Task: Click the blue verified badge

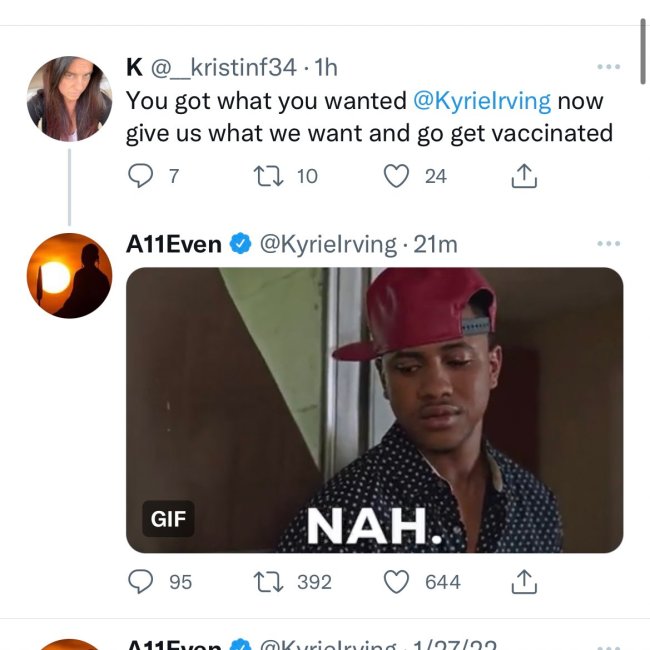Action: [241, 244]
